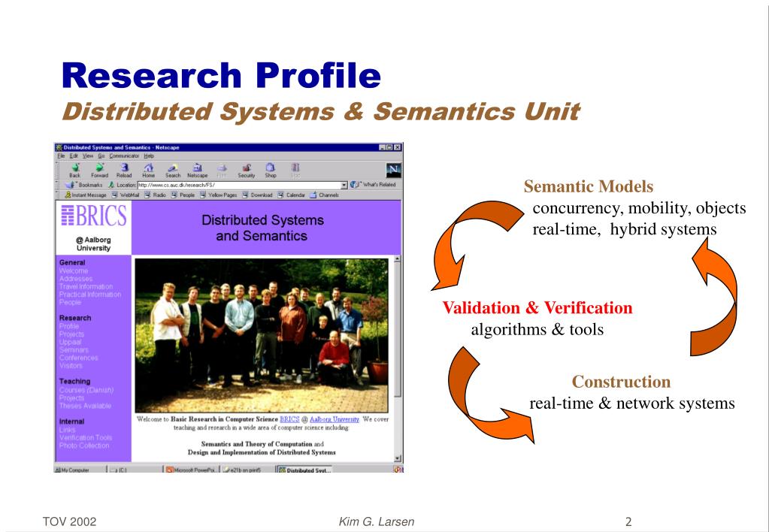Open the Help menu

coord(149,156)
